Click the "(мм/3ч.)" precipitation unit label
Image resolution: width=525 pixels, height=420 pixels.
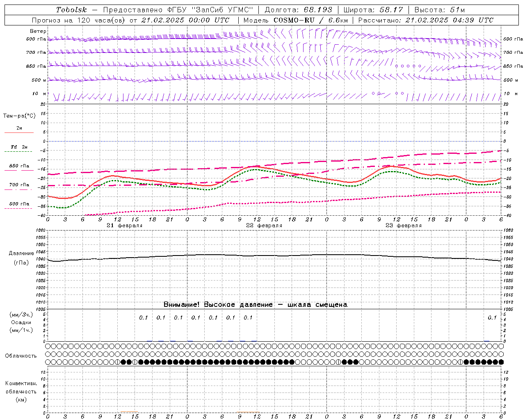click(21, 315)
